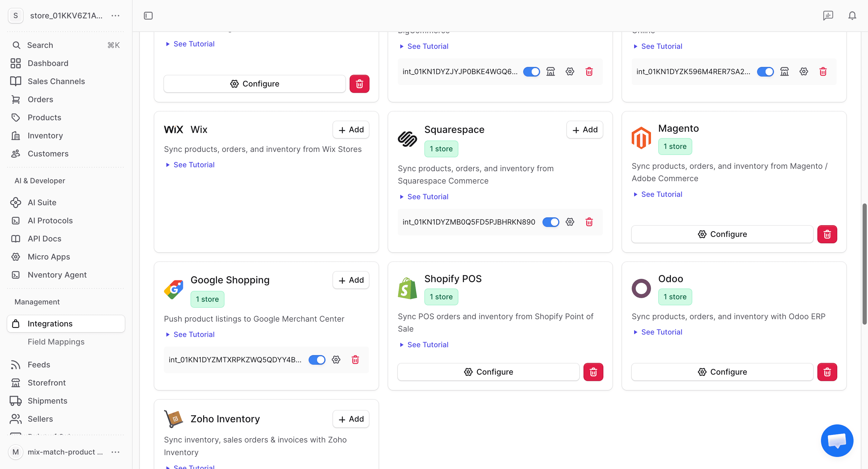Image resolution: width=868 pixels, height=469 pixels.
Task: Open settings gear for Google Shopping integration row
Action: click(x=336, y=360)
